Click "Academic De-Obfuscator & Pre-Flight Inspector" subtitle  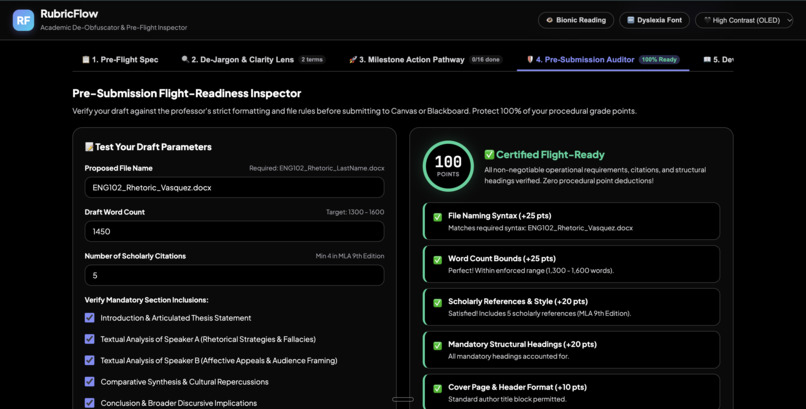(114, 27)
